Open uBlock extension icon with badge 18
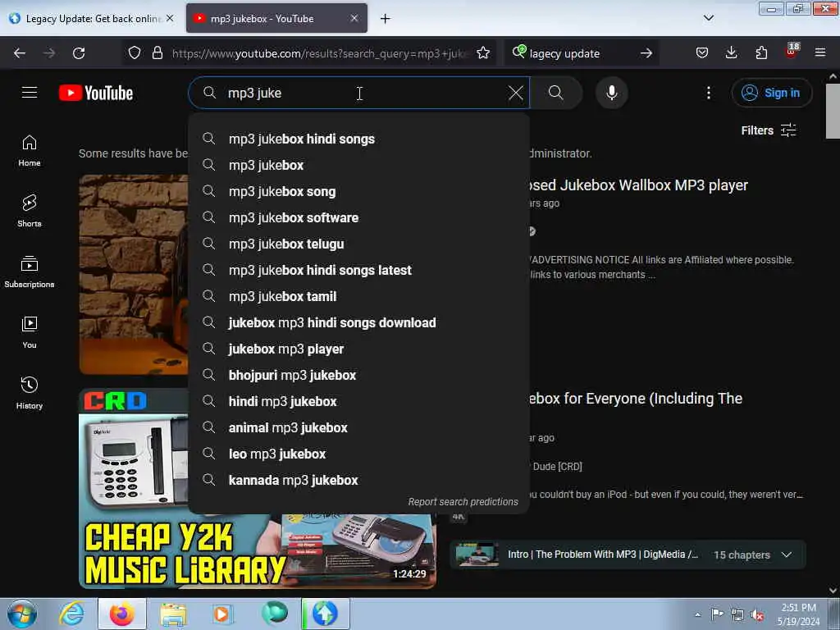Image resolution: width=840 pixels, height=630 pixels. pos(792,52)
